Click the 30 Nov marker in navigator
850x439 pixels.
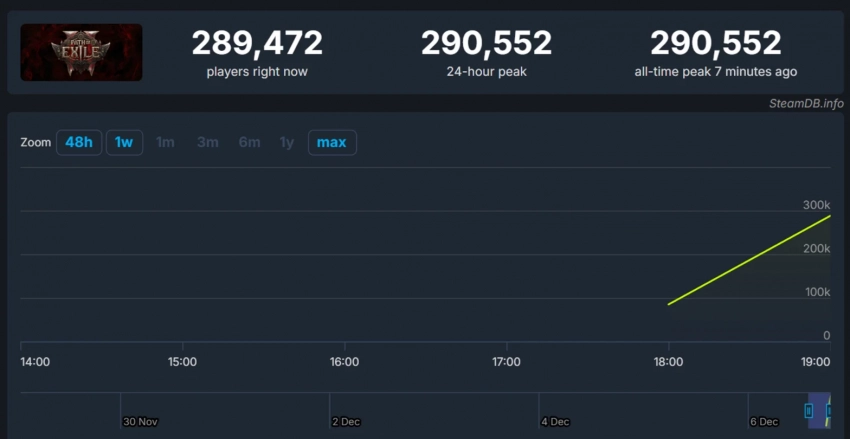pyautogui.click(x=140, y=421)
